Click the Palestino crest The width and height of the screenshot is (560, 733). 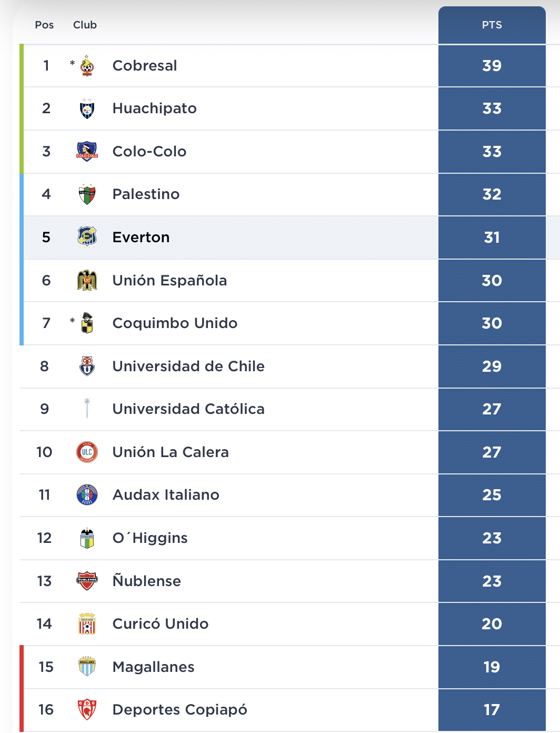(x=87, y=194)
